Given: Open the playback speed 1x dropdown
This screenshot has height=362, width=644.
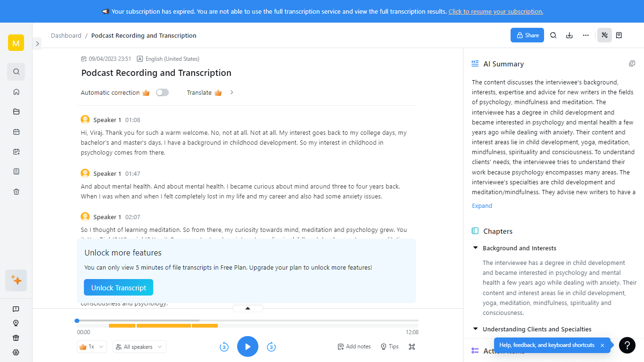Looking at the screenshot, I should pyautogui.click(x=91, y=346).
